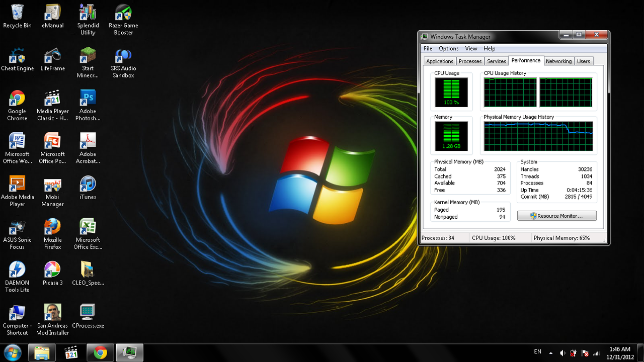Click the Resource Monitor button
Screen dimensions: 644x362
click(x=556, y=216)
